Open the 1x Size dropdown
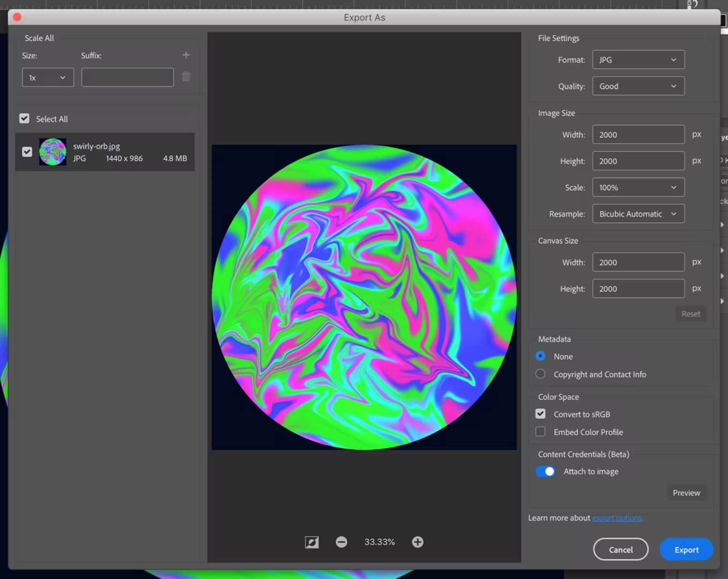 coord(48,77)
